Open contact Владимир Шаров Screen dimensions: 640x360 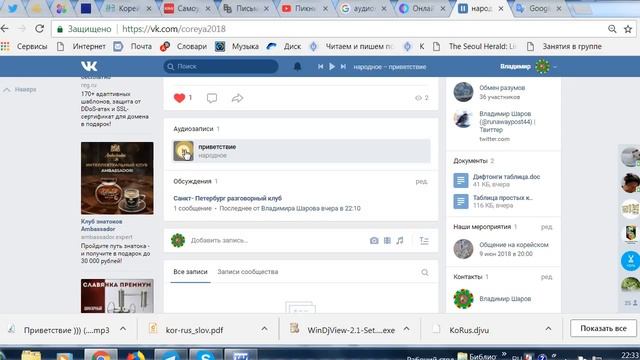tap(505, 299)
